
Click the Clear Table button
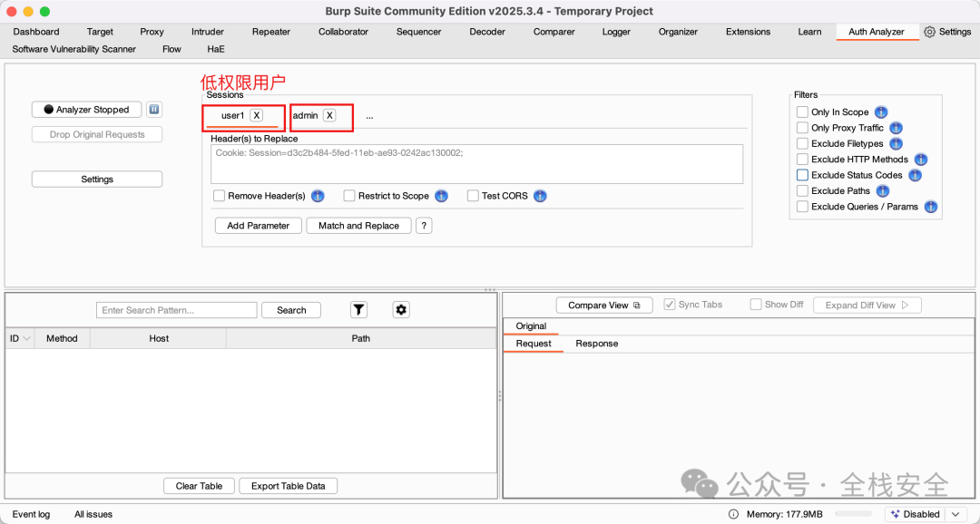coord(200,486)
